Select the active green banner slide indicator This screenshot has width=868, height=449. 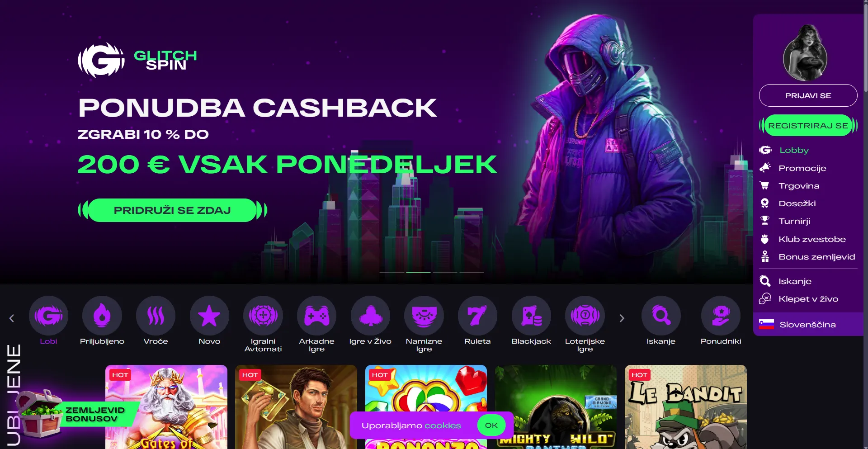tap(418, 272)
